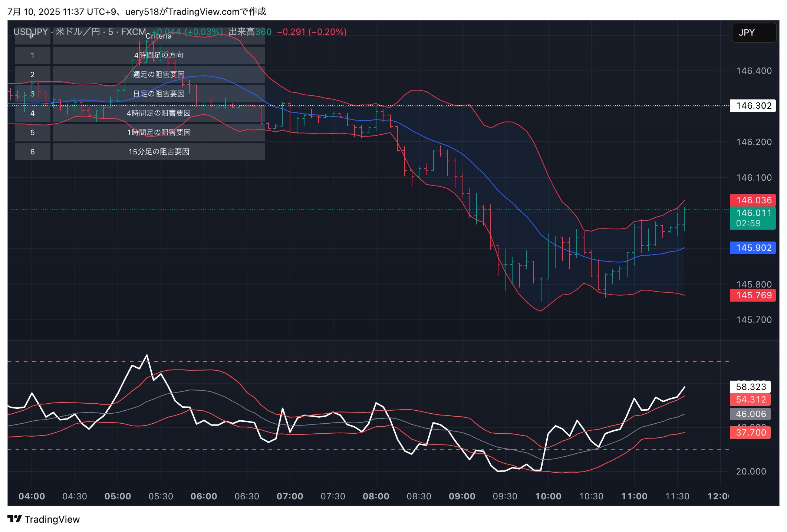Click the red 145.769 lower band label
Viewport: 787px width, 532px height.
point(753,295)
